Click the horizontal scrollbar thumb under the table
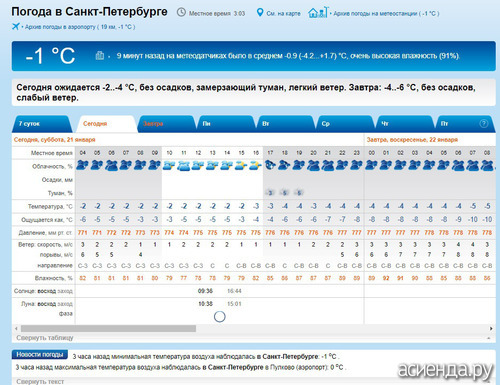The width and height of the screenshot is (500, 385). (x=108, y=329)
